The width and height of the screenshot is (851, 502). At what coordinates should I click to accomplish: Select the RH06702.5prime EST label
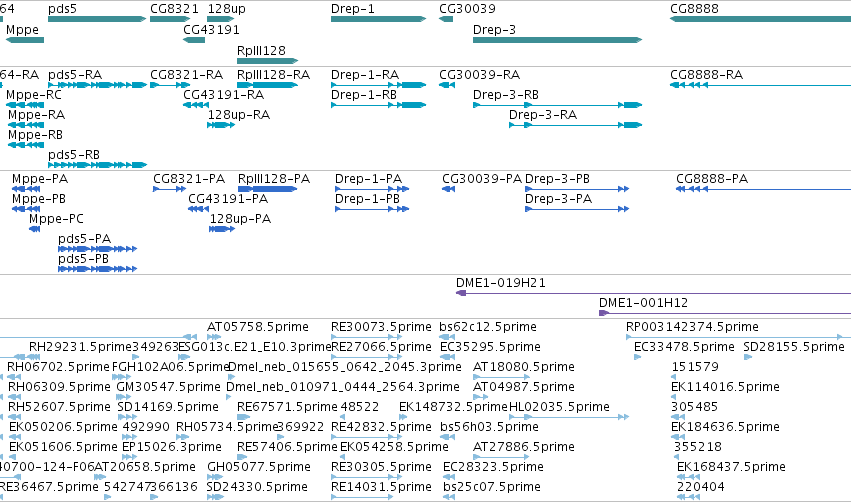[x=58, y=367]
